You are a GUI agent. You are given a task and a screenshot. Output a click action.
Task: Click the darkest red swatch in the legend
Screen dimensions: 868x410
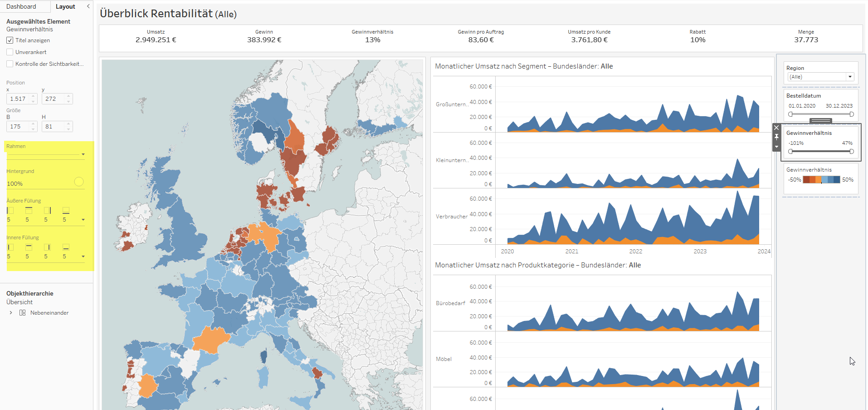click(806, 180)
